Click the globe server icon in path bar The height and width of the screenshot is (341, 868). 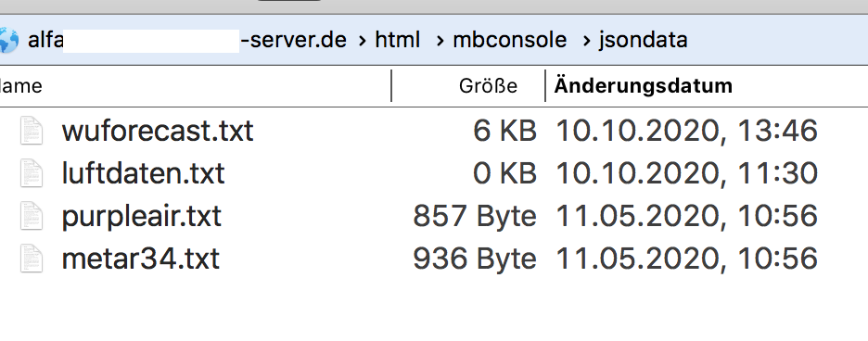(8, 40)
